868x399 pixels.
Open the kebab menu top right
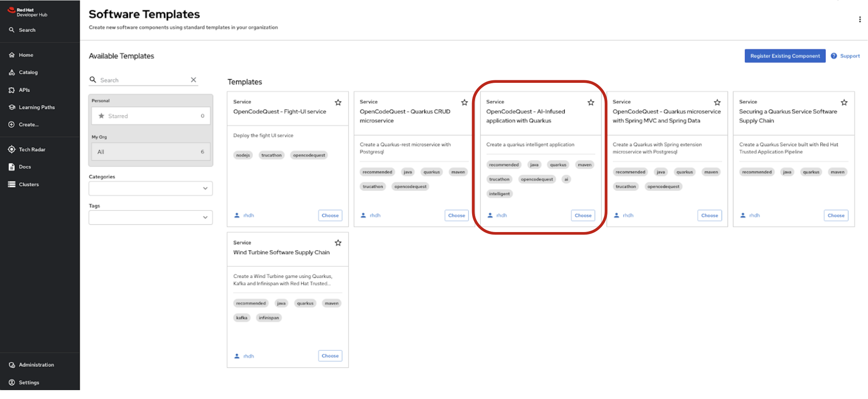tap(860, 19)
